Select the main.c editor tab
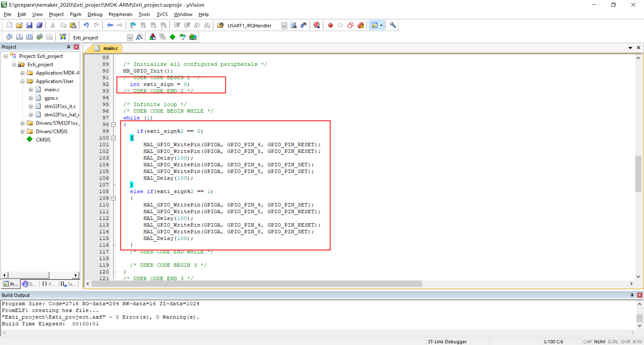644x345 pixels. tap(107, 48)
